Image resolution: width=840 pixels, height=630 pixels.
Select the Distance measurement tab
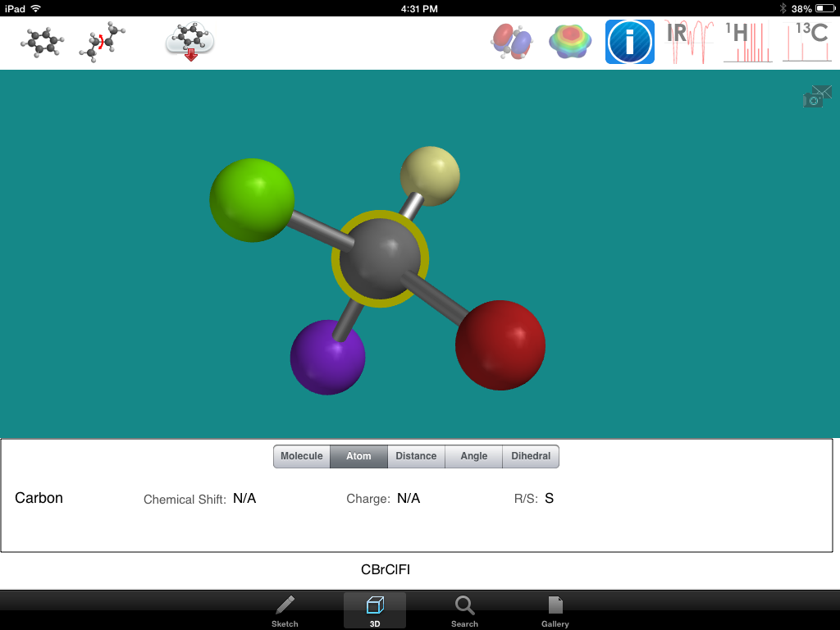[x=416, y=456]
